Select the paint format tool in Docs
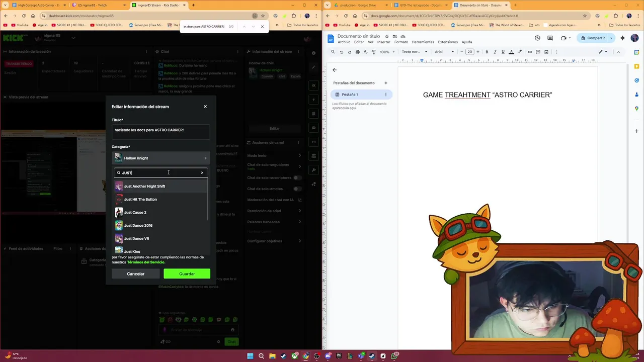644x362 pixels. (373, 52)
